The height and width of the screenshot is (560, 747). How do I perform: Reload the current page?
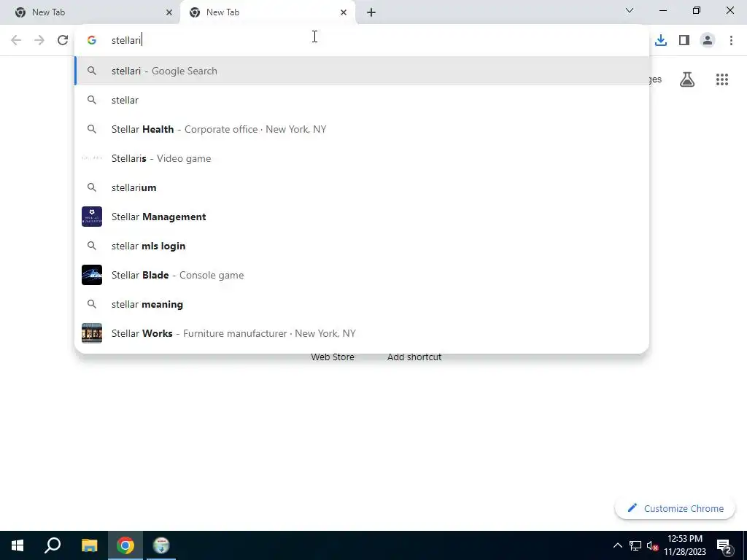pyautogui.click(x=63, y=40)
